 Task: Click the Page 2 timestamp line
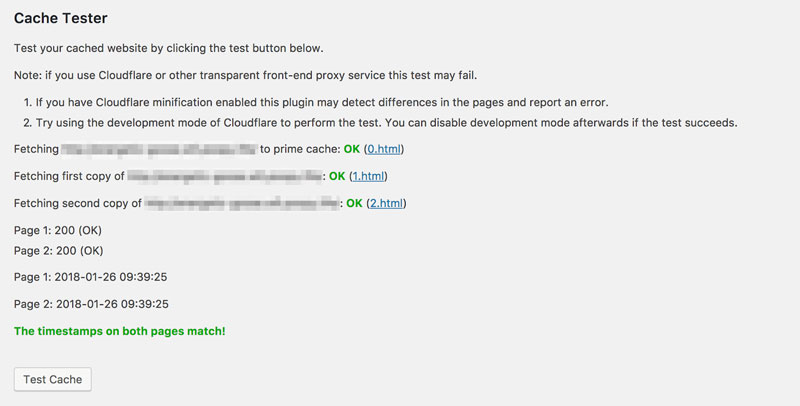(91, 304)
